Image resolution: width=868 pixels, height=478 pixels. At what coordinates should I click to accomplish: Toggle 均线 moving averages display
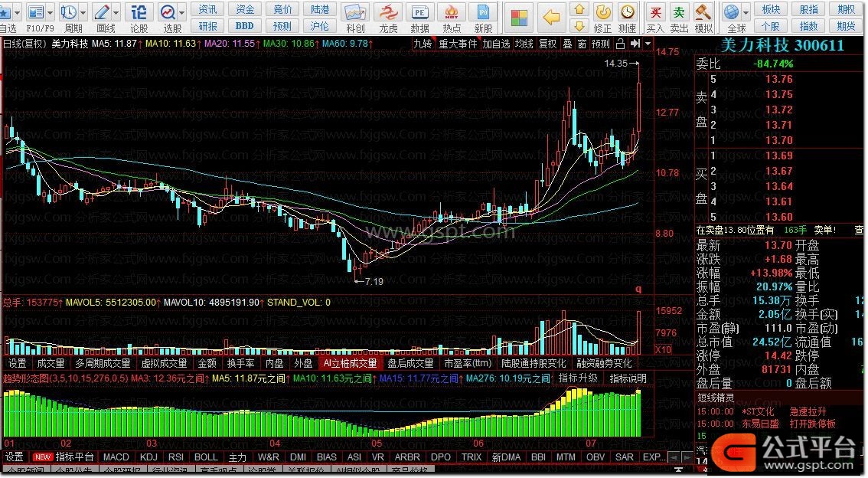(524, 44)
